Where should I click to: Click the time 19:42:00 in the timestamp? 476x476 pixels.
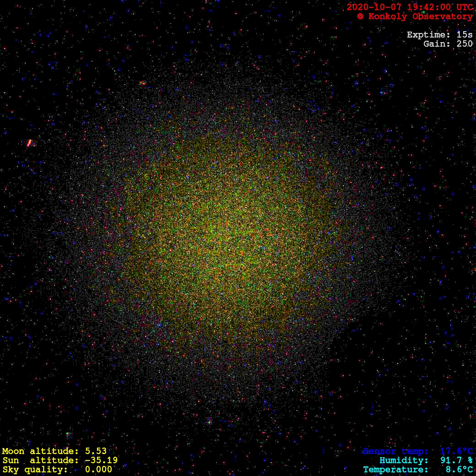421,7
